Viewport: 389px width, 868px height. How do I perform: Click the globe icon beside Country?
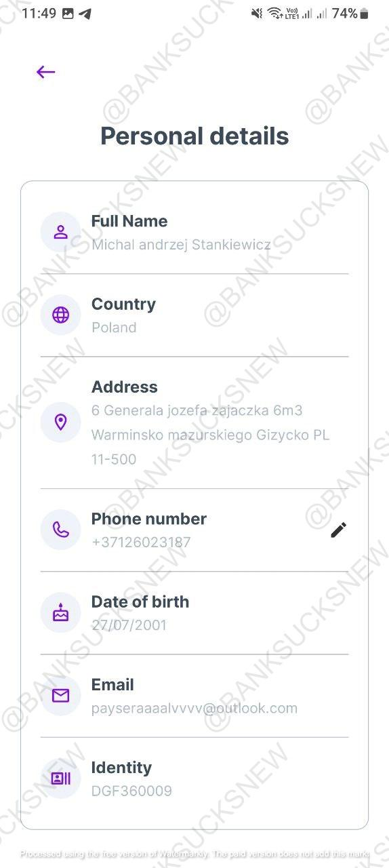pyautogui.click(x=61, y=315)
